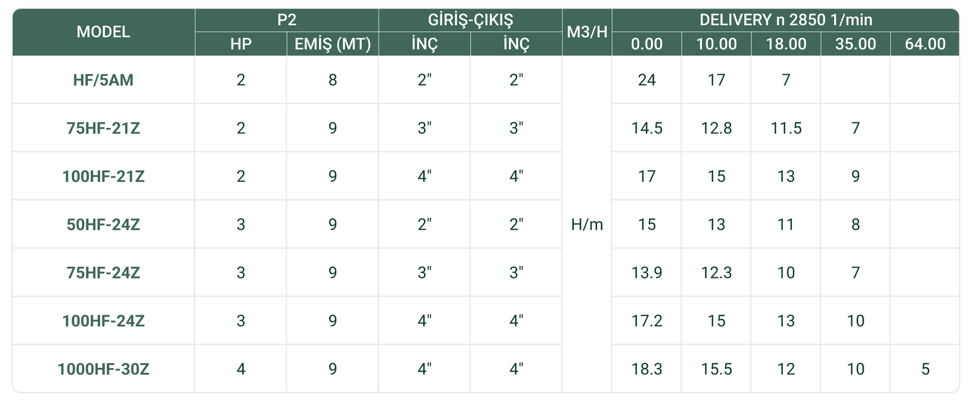Select the 64.00 delivery column header
Screen dimensions: 980x401
[x=925, y=44]
